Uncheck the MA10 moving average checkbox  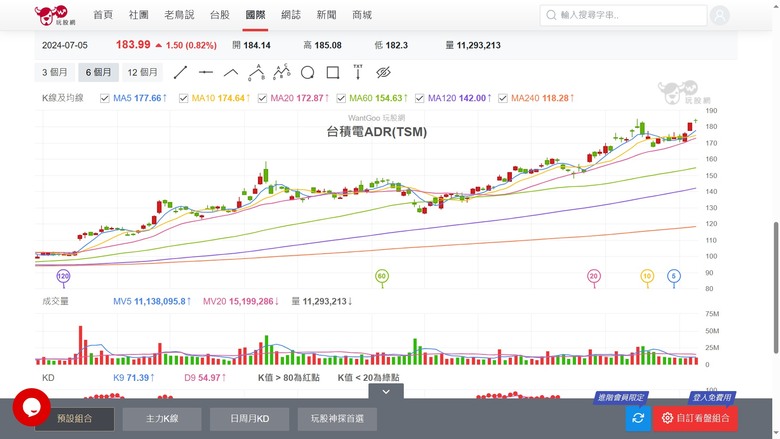coord(184,98)
